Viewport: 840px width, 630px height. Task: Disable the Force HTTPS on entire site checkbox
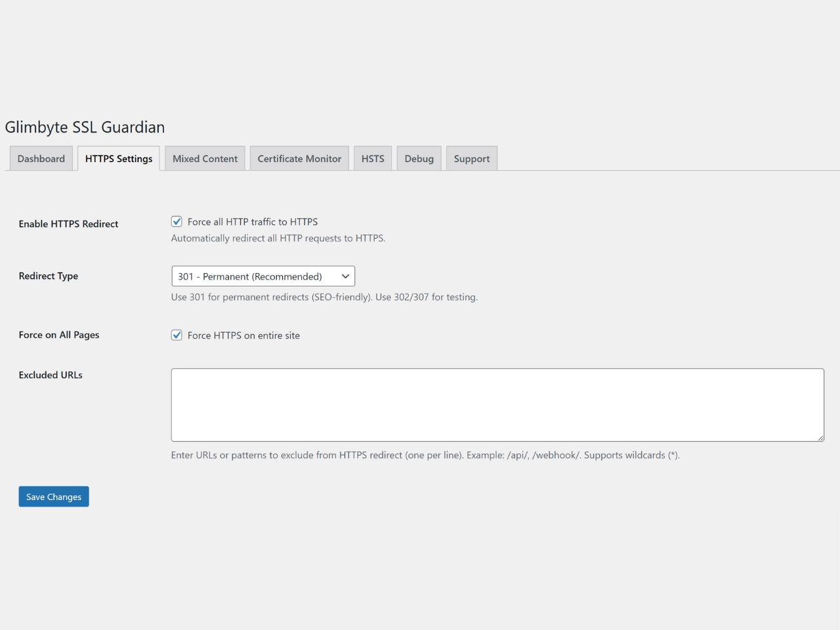click(x=177, y=335)
